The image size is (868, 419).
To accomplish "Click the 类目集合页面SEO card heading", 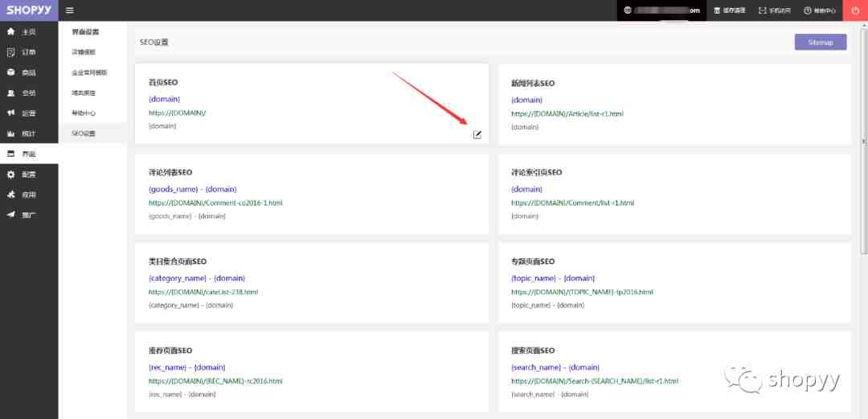I will pyautogui.click(x=177, y=261).
